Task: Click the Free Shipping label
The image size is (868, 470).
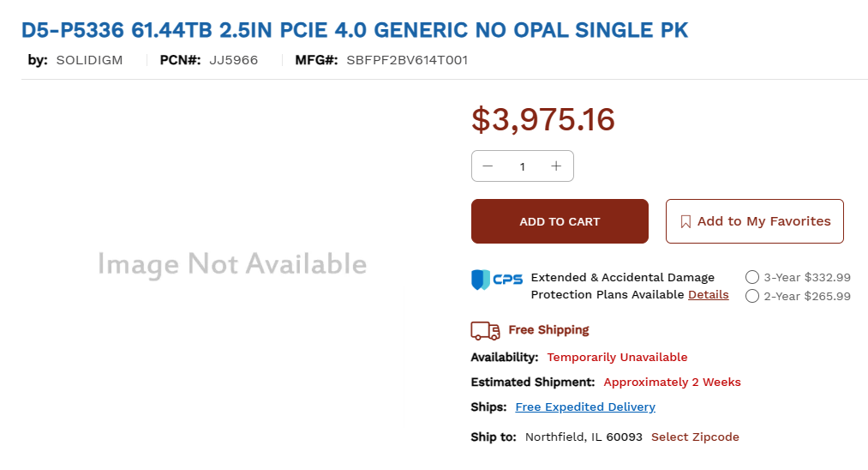Action: (x=548, y=330)
